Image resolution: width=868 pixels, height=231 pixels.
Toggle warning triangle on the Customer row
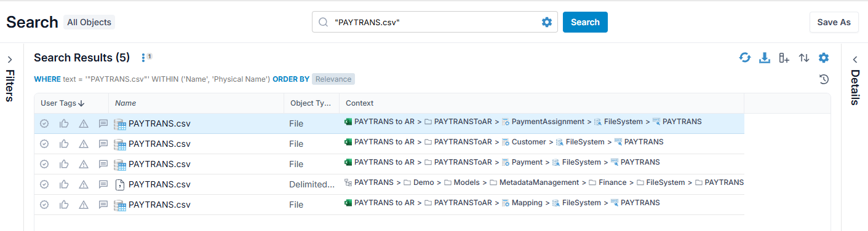click(84, 144)
